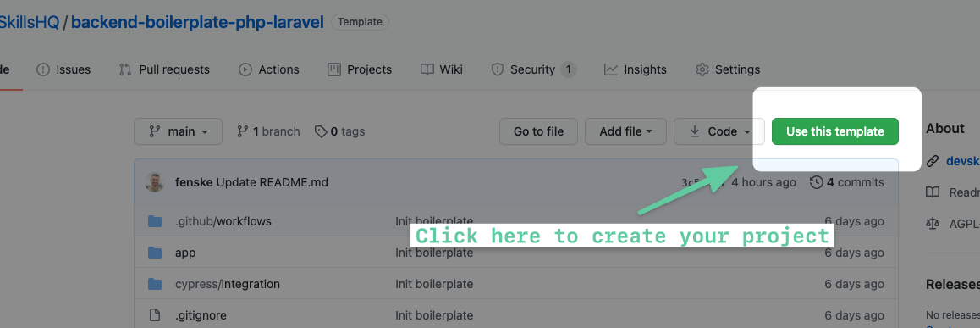Image resolution: width=980 pixels, height=328 pixels.
Task: Open Init boilerplate commit for .gitignore
Action: pos(434,315)
